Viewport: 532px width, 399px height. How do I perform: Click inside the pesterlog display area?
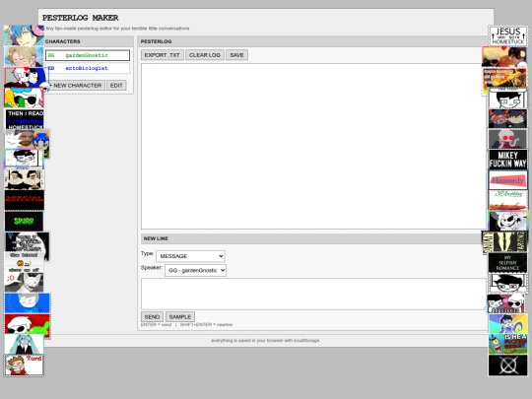pos(314,146)
